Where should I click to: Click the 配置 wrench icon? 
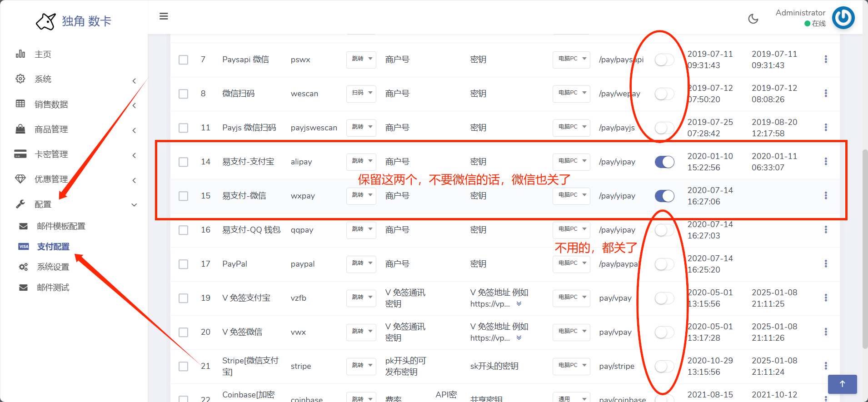point(20,204)
